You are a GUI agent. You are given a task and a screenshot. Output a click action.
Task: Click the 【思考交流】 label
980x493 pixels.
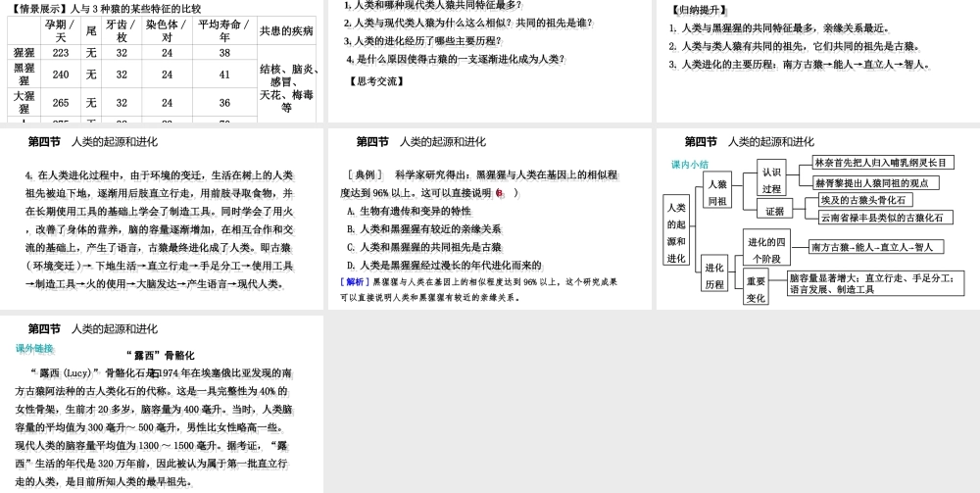[376, 80]
